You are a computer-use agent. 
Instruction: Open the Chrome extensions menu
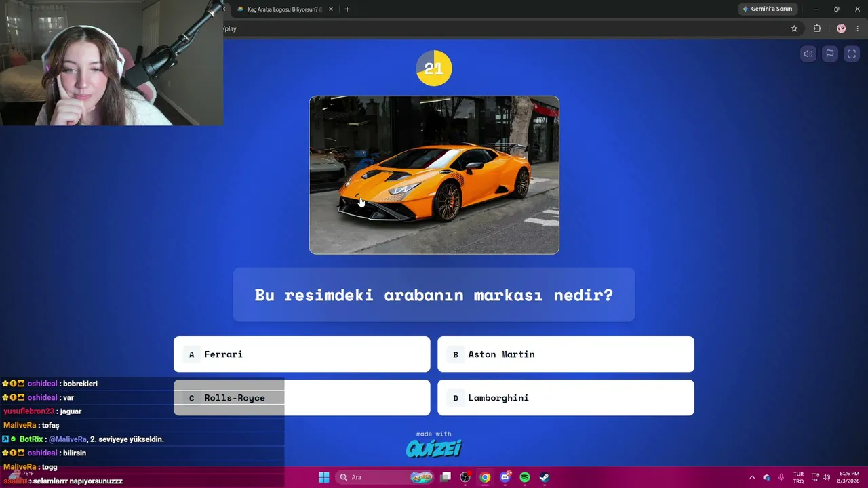[x=817, y=28]
